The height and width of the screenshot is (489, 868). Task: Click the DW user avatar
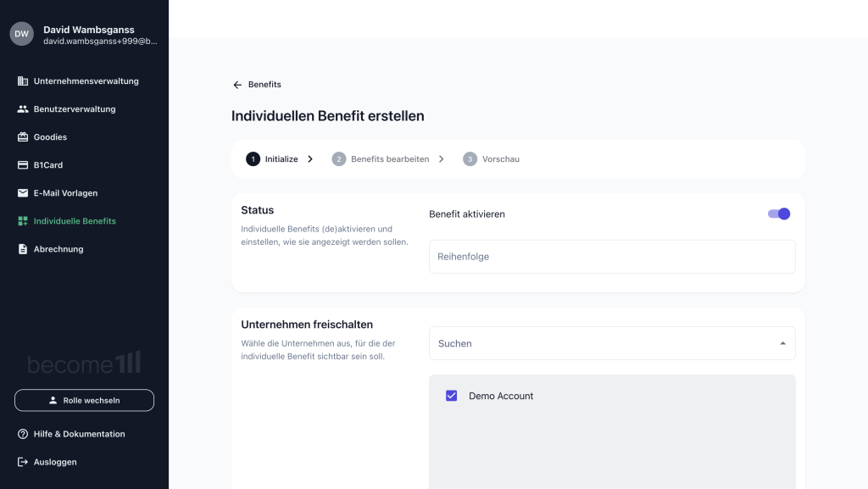click(x=21, y=34)
